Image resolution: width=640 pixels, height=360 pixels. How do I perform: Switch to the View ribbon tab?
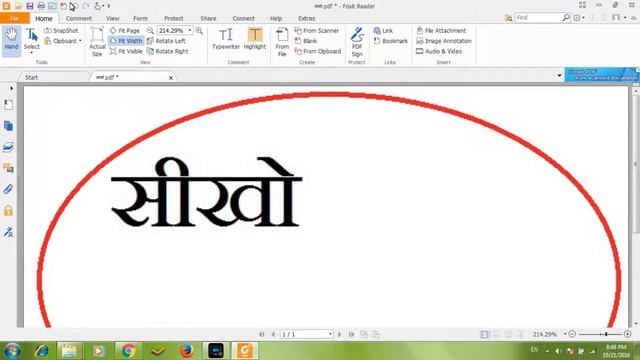(113, 18)
